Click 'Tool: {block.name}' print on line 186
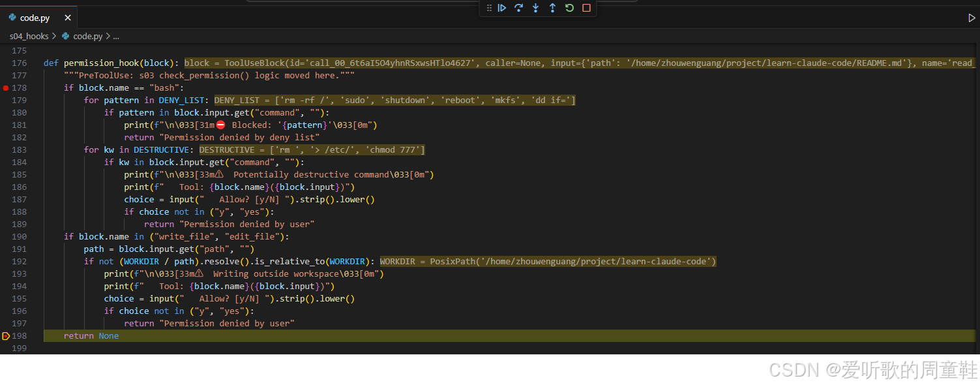980x387 pixels. [239, 187]
